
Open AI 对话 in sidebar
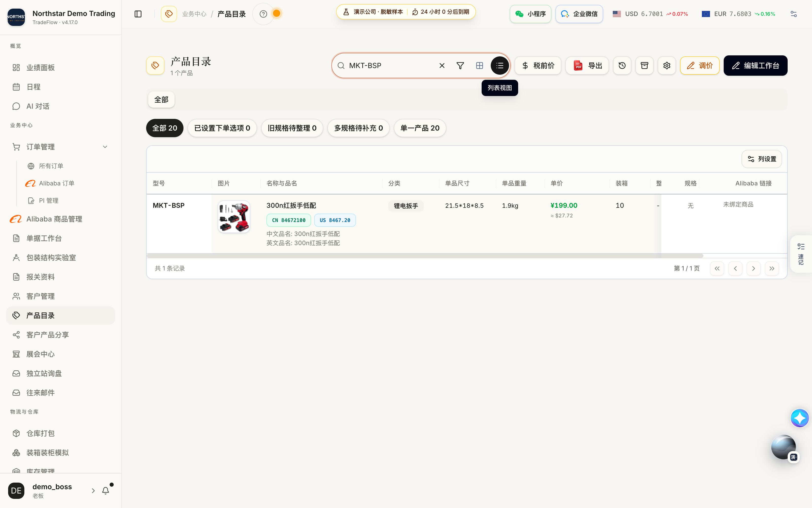point(60,106)
